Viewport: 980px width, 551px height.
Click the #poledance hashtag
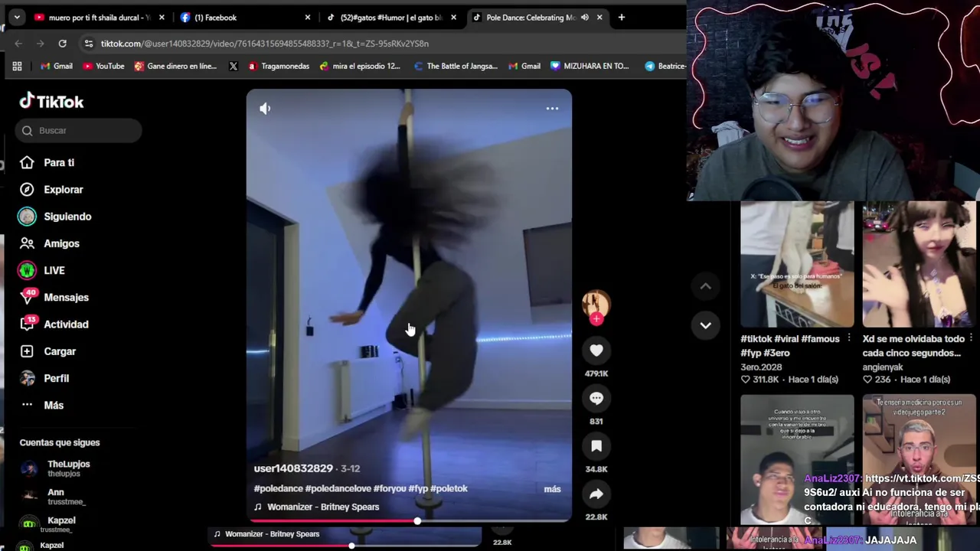pyautogui.click(x=278, y=488)
